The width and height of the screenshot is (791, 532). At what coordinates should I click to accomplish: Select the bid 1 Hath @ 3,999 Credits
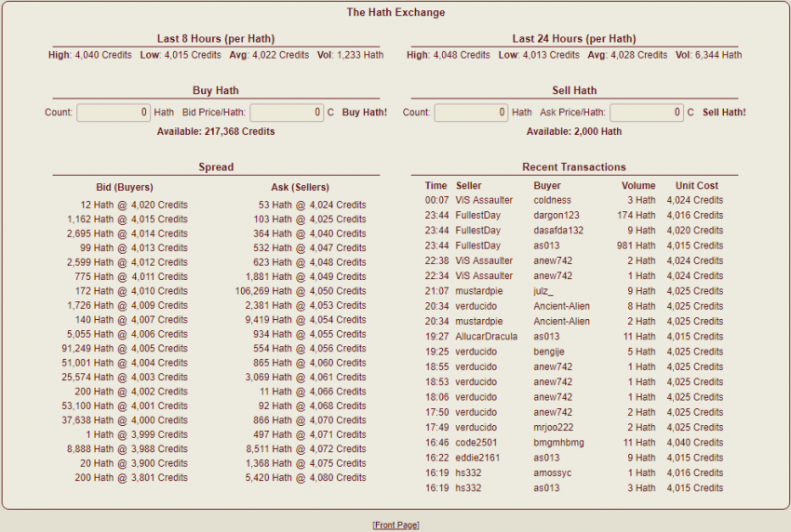click(137, 434)
